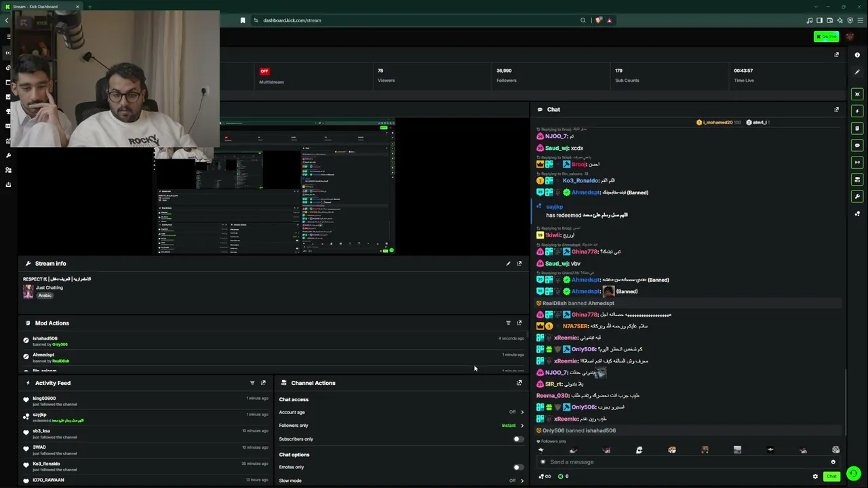Open the browser hamburger menu
This screenshot has width=868, height=488.
pos(861,20)
